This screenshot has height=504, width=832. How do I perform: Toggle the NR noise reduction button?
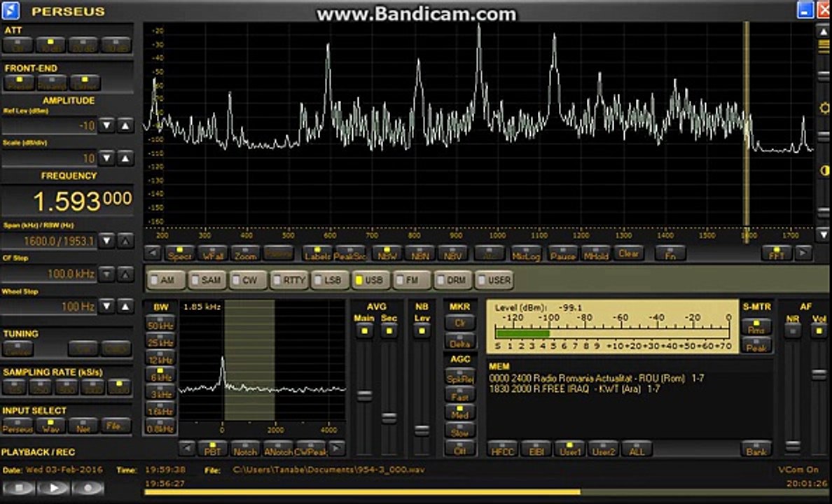793,330
